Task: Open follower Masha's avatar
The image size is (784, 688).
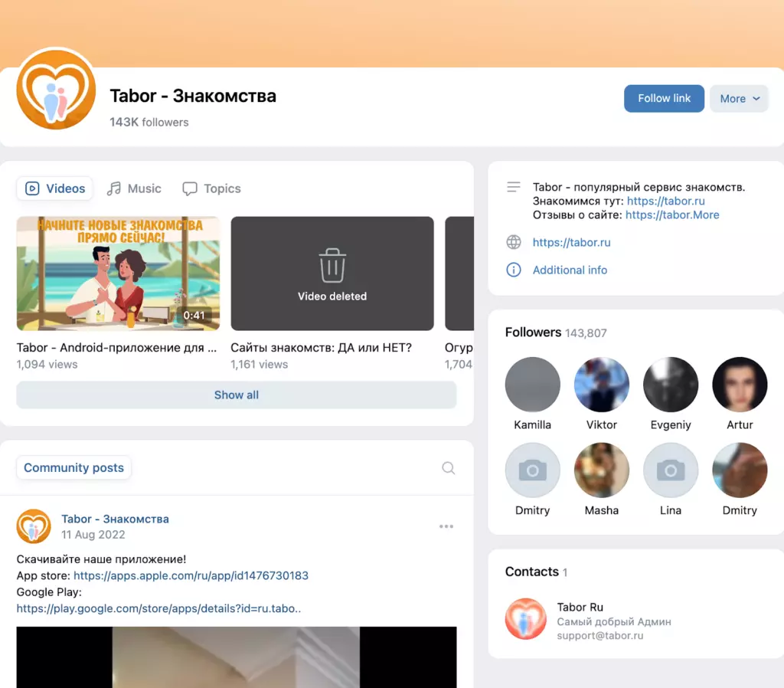Action: pyautogui.click(x=602, y=470)
